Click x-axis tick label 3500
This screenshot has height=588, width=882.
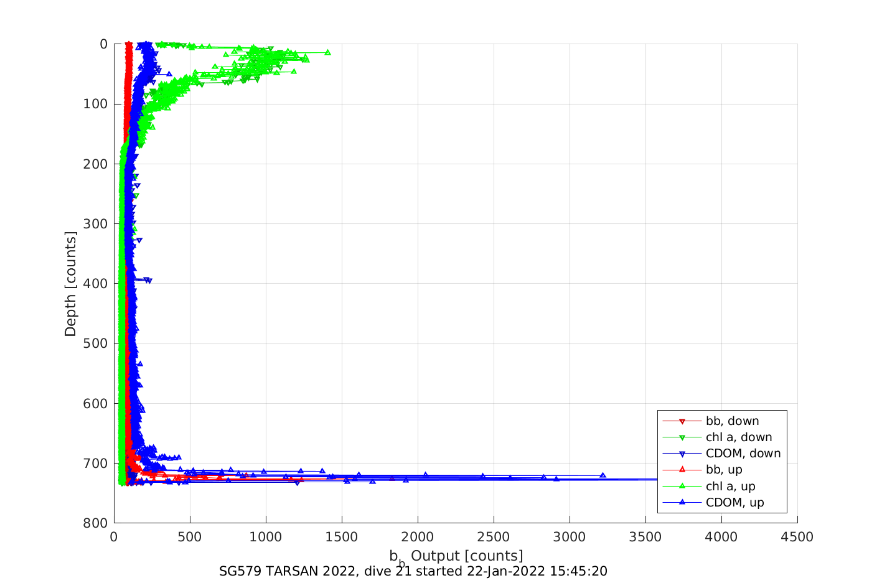point(645,537)
